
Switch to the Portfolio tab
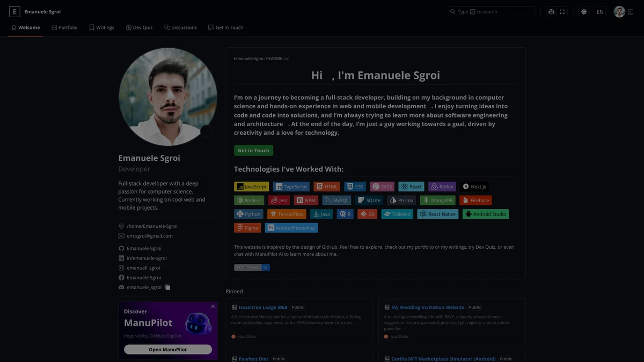(x=64, y=27)
